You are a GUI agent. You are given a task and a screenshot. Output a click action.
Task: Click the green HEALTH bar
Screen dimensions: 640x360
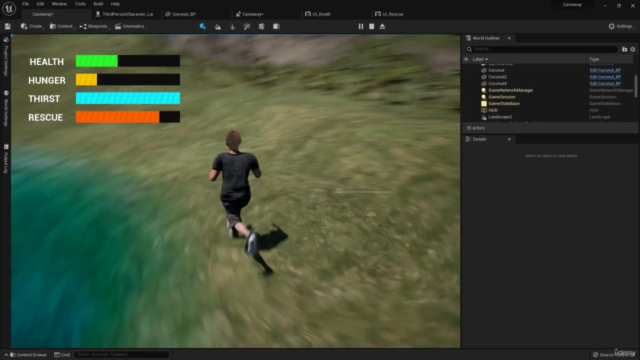(97, 61)
